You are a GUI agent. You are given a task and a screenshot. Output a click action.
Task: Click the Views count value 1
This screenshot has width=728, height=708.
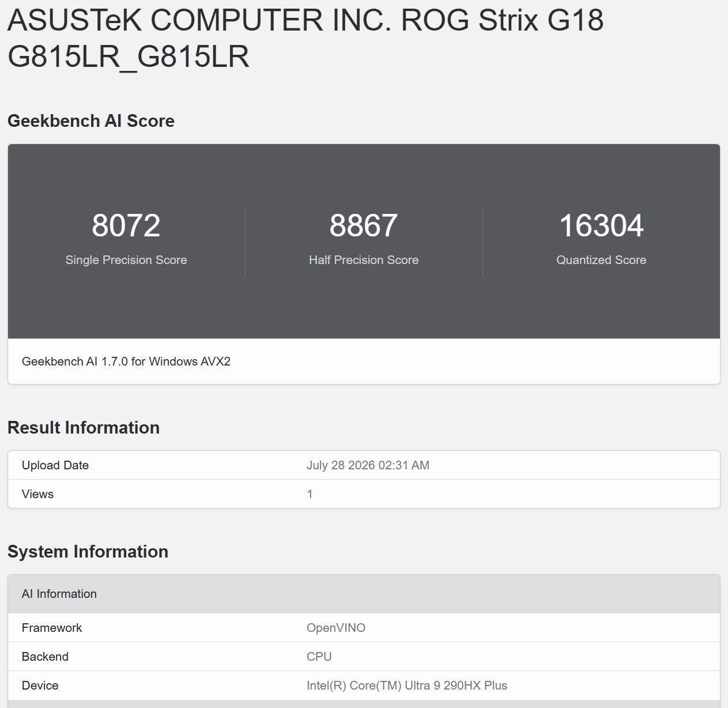click(310, 494)
